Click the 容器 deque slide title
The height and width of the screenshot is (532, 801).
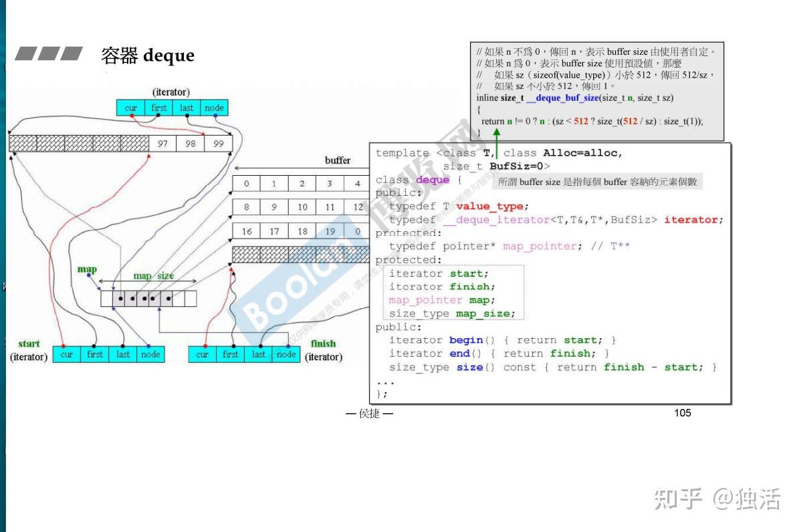pyautogui.click(x=147, y=55)
